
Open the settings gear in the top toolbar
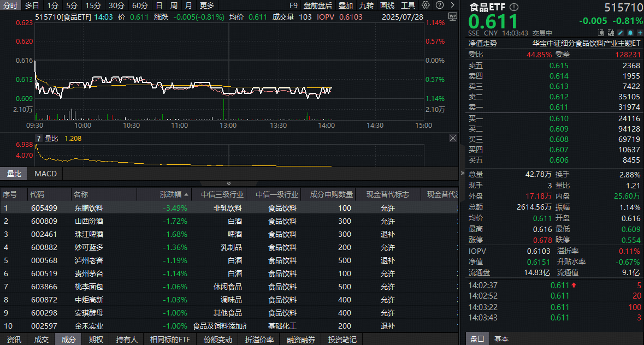(x=426, y=5)
